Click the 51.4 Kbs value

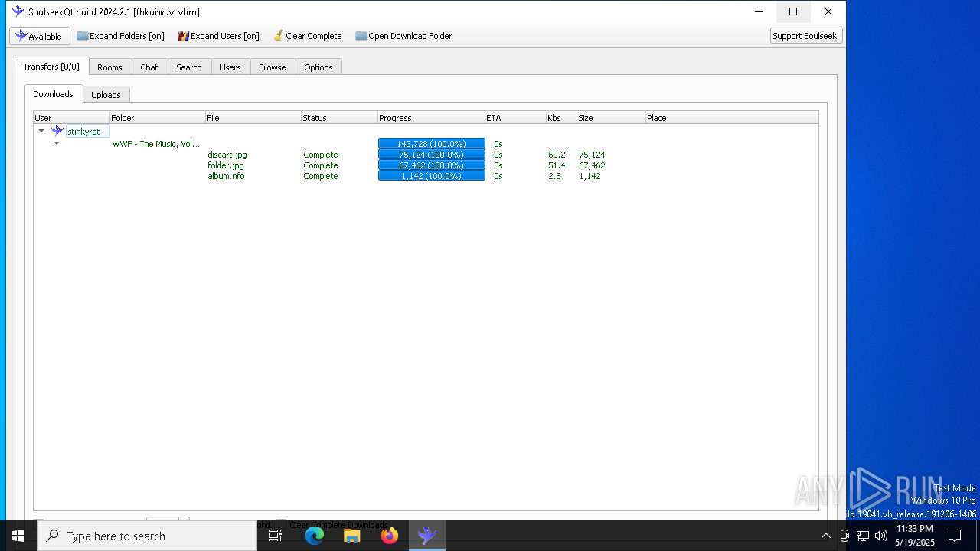(x=557, y=165)
